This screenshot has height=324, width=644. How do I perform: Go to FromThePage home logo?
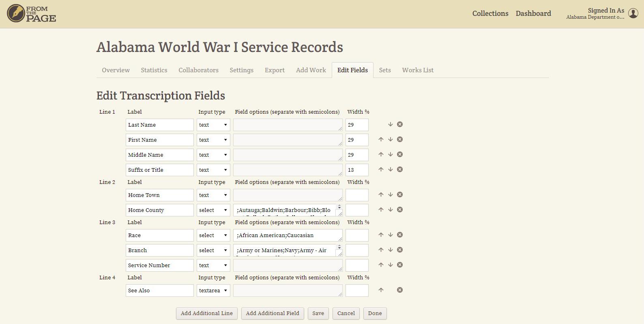pyautogui.click(x=32, y=13)
